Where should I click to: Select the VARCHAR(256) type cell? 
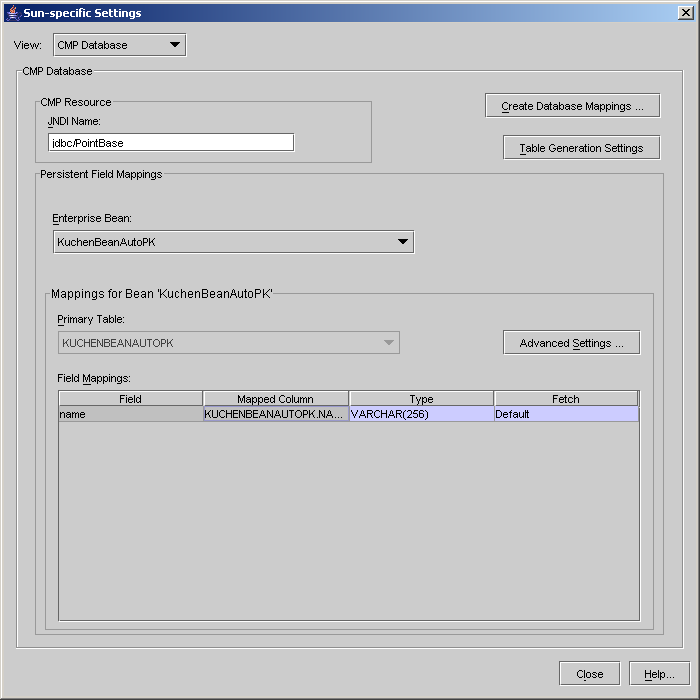point(421,414)
